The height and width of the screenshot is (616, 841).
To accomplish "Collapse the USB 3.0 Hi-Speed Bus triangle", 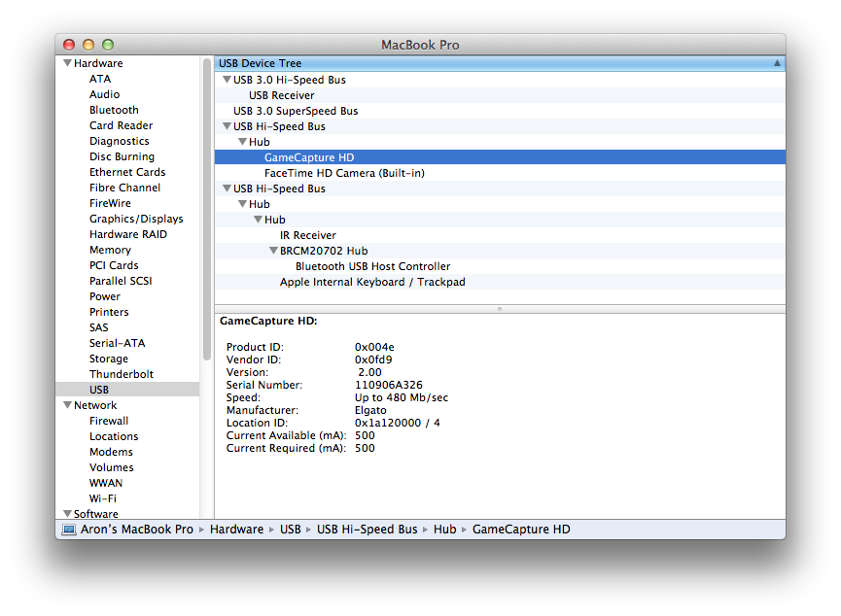I will (227, 80).
